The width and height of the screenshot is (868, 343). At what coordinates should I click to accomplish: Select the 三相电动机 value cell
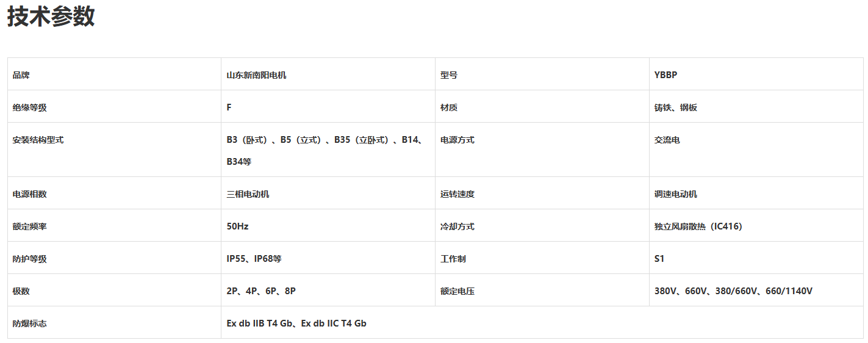coord(328,193)
